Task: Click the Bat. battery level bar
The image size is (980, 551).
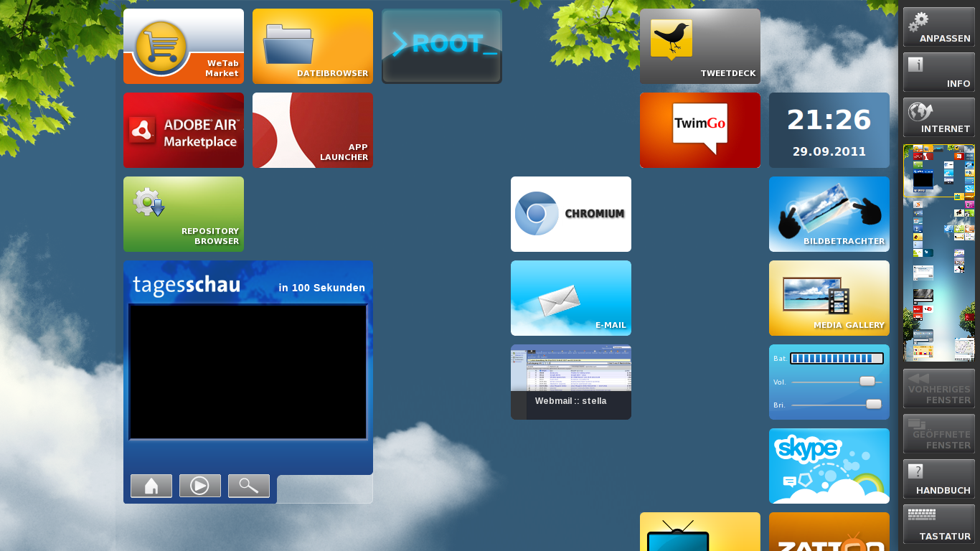Action: coord(837,358)
